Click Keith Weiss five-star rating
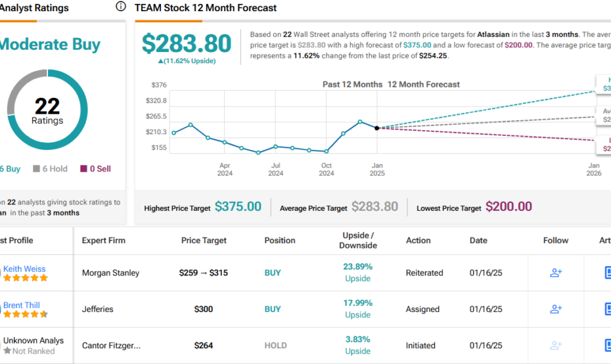611x364 pixels. coord(26,278)
